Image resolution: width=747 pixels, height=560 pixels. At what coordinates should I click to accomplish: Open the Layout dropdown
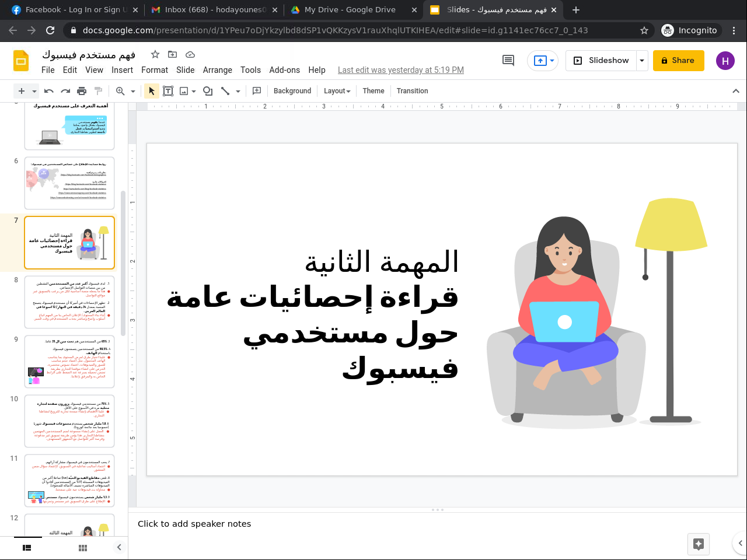[x=337, y=91]
